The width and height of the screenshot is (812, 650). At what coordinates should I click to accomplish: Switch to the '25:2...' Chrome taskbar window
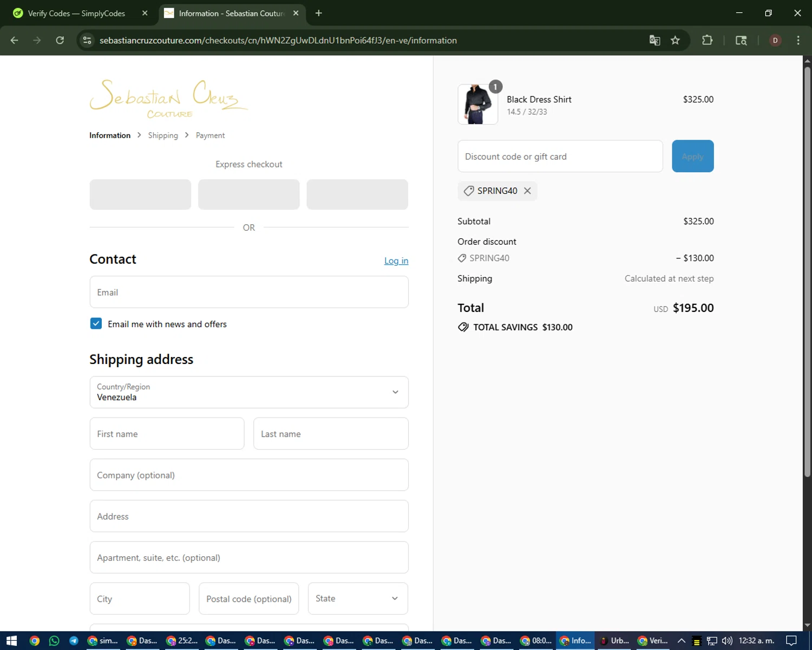(x=182, y=641)
